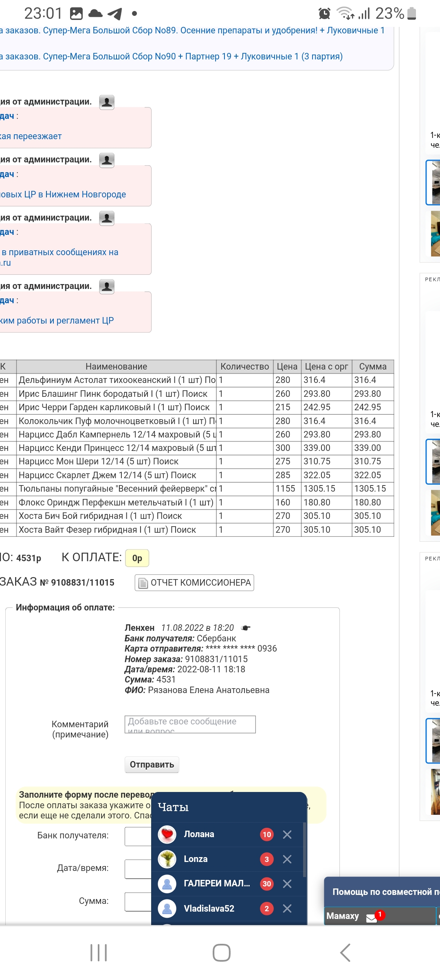
Task: Focus the Комментарий message input field
Action: click(x=190, y=724)
